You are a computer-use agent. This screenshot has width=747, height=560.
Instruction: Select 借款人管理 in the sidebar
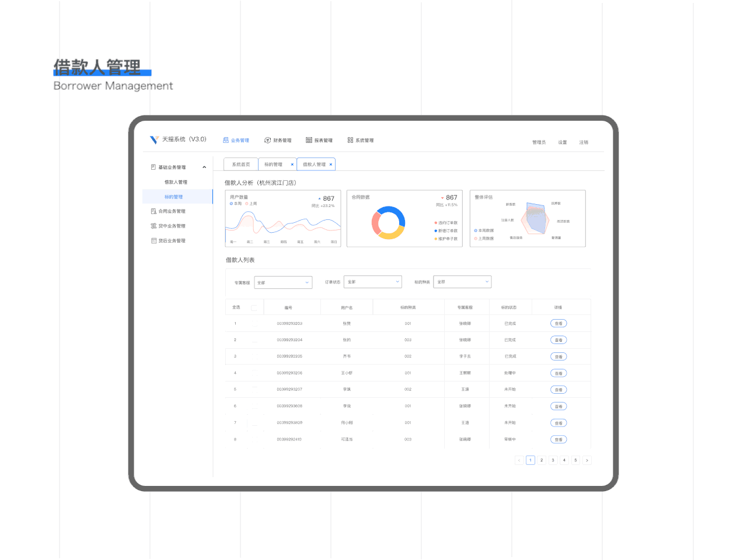click(x=176, y=182)
